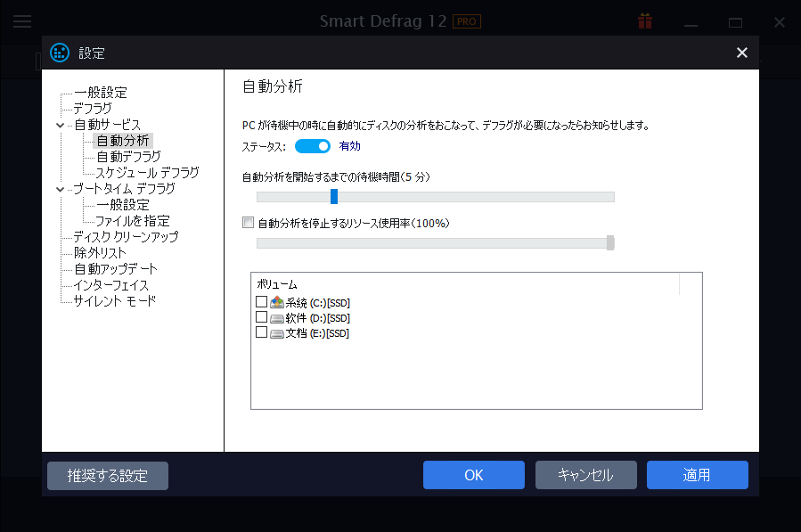Click the 文档 (E:) drive icon

[x=277, y=333]
